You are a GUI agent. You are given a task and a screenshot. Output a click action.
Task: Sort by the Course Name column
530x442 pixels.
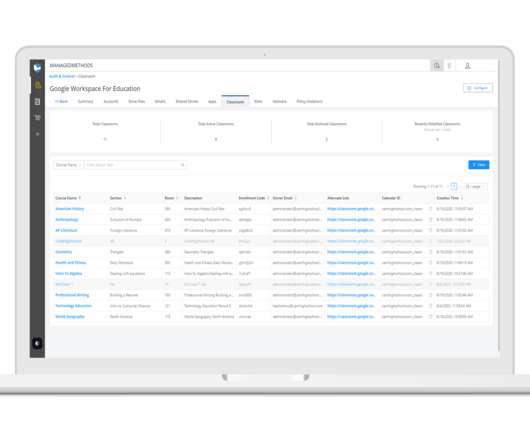pos(68,198)
